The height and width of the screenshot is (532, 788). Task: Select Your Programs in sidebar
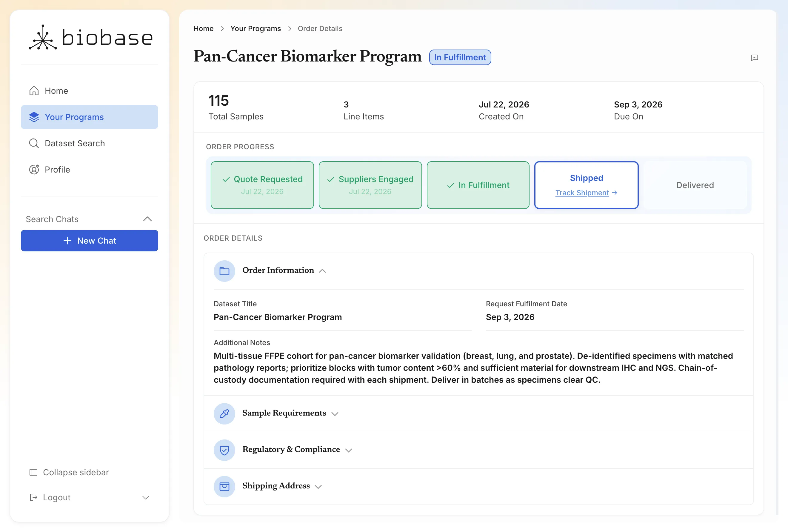90,117
